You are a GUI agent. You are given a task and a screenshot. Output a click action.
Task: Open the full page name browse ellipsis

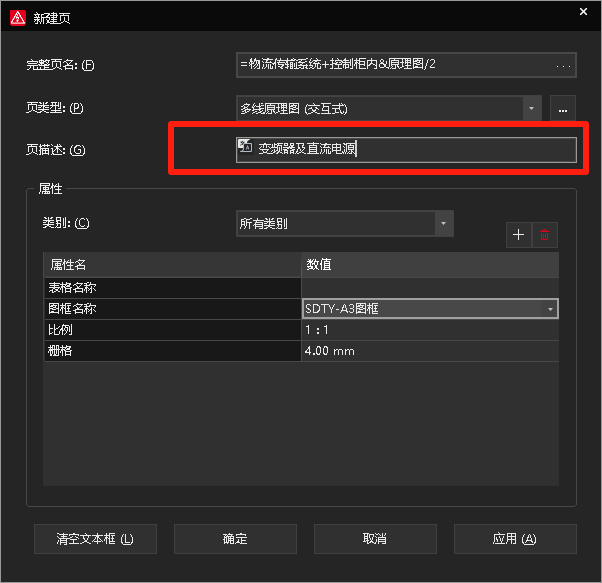pyautogui.click(x=563, y=66)
